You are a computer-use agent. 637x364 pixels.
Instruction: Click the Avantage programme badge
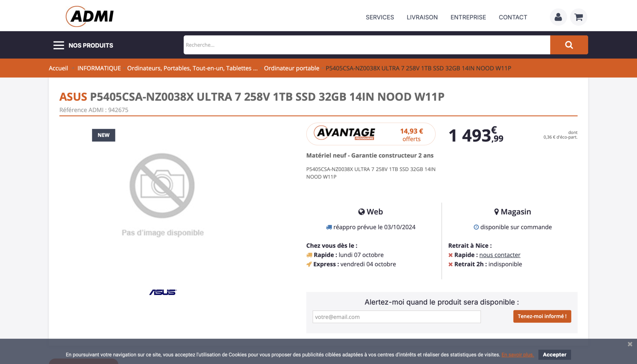coord(371,134)
